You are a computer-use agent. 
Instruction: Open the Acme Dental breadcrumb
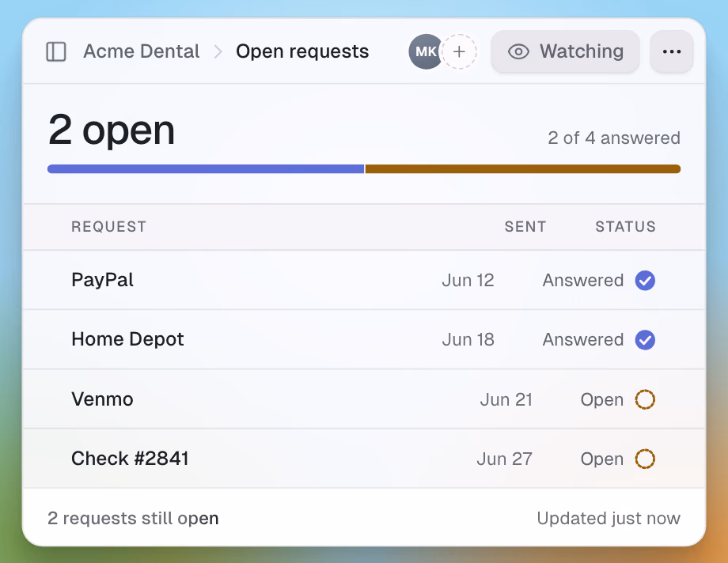coord(142,51)
